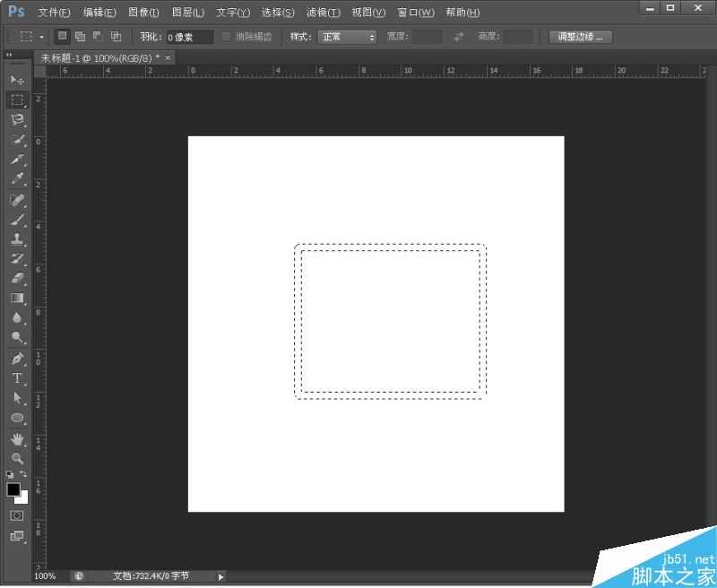The width and height of the screenshot is (717, 588).
Task: Switch to Add to selection mode
Action: tap(80, 37)
